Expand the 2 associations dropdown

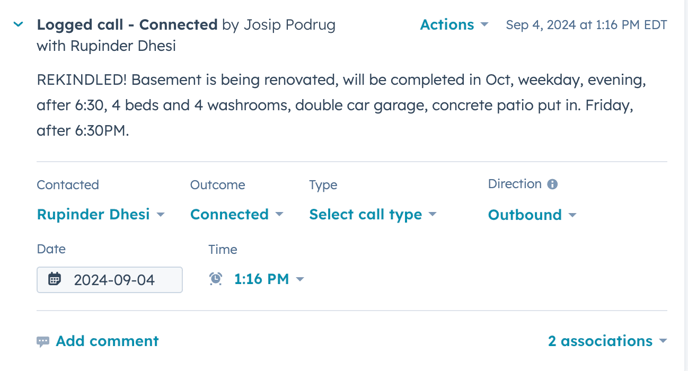(x=607, y=341)
